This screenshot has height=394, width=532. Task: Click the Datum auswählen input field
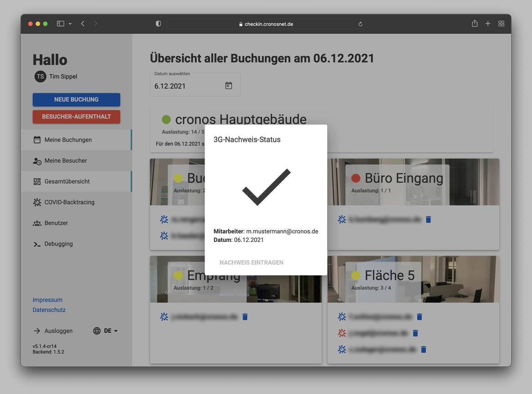click(186, 86)
